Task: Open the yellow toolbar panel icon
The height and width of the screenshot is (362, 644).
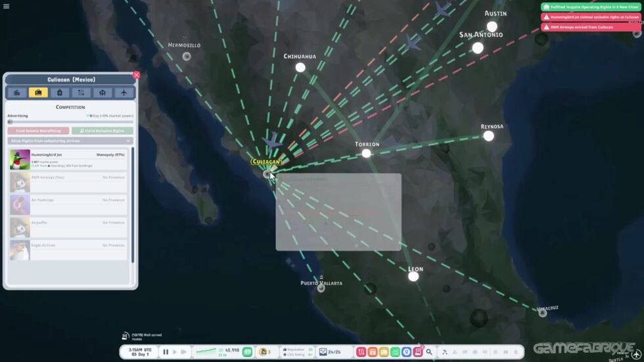Action: 384,351
